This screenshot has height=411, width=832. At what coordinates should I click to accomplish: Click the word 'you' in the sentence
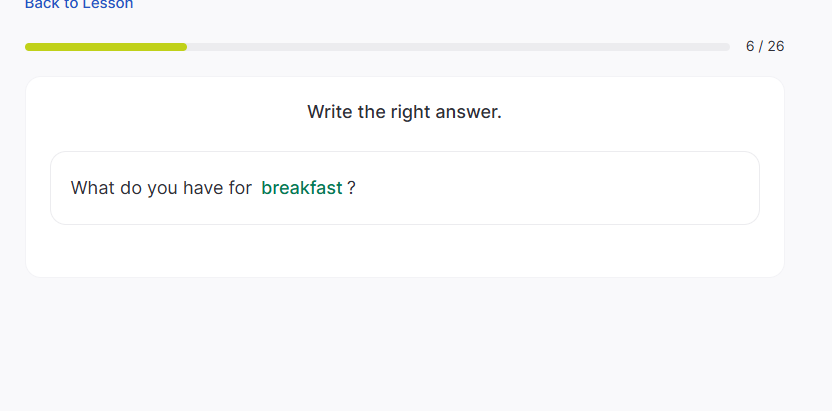pyautogui.click(x=162, y=188)
